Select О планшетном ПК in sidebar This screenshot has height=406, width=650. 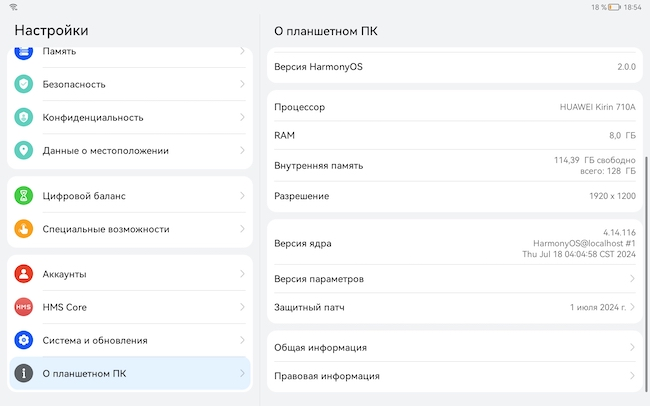[130, 373]
